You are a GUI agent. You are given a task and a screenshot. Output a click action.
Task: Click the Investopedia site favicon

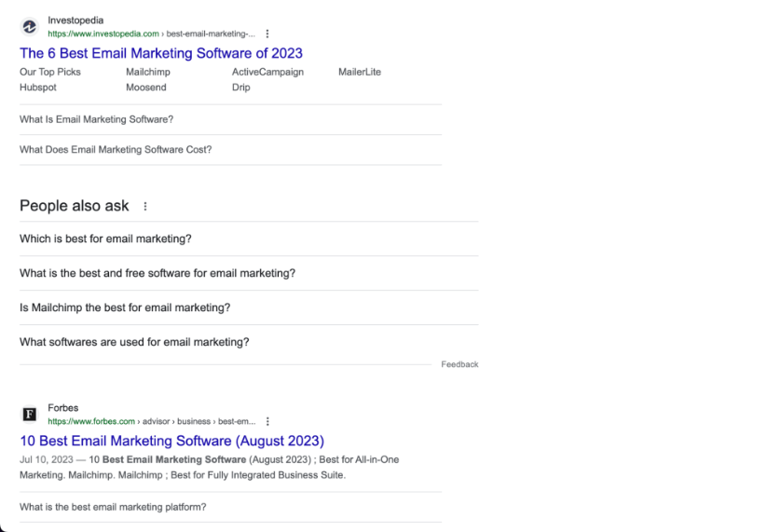30,27
